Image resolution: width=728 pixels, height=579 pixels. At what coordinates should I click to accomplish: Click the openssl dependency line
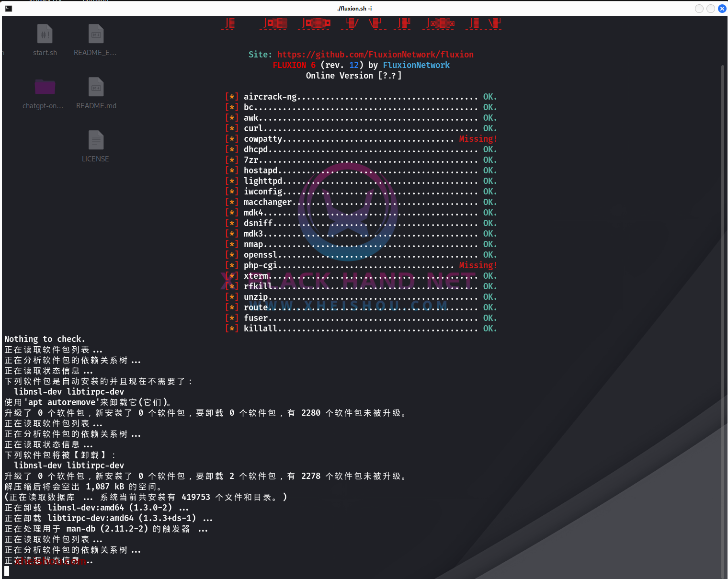pos(361,255)
